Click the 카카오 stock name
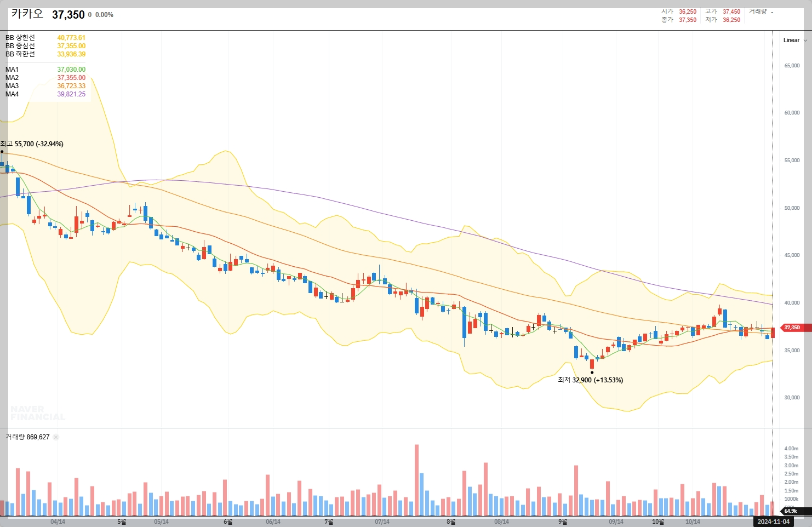Screen dimensions: 812x527 click(27, 14)
